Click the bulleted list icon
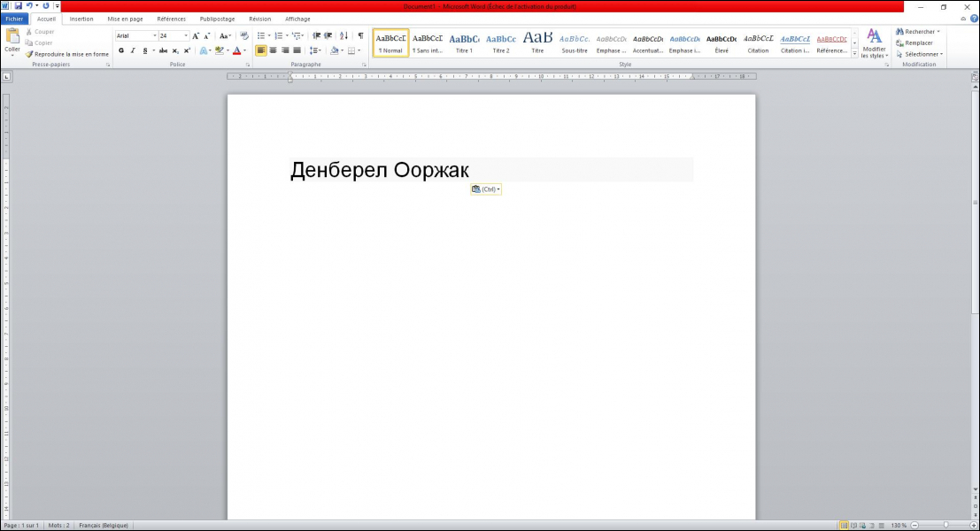 [x=260, y=36]
